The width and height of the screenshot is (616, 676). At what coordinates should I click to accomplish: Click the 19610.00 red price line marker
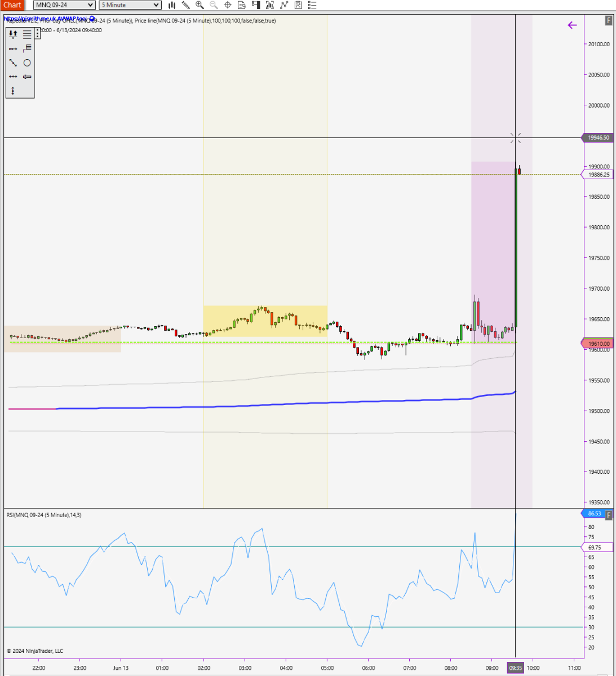click(597, 344)
